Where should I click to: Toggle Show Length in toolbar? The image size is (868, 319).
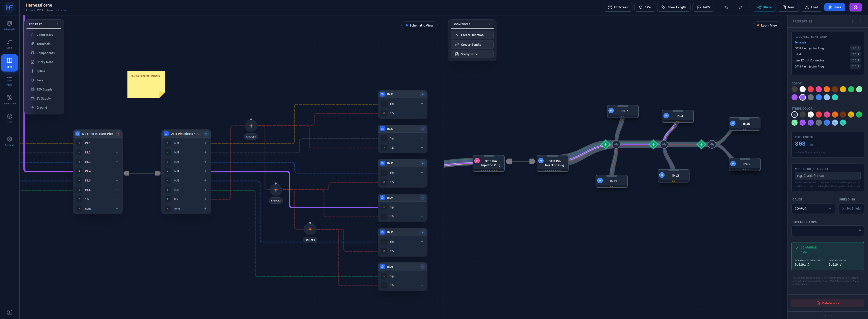coord(674,7)
